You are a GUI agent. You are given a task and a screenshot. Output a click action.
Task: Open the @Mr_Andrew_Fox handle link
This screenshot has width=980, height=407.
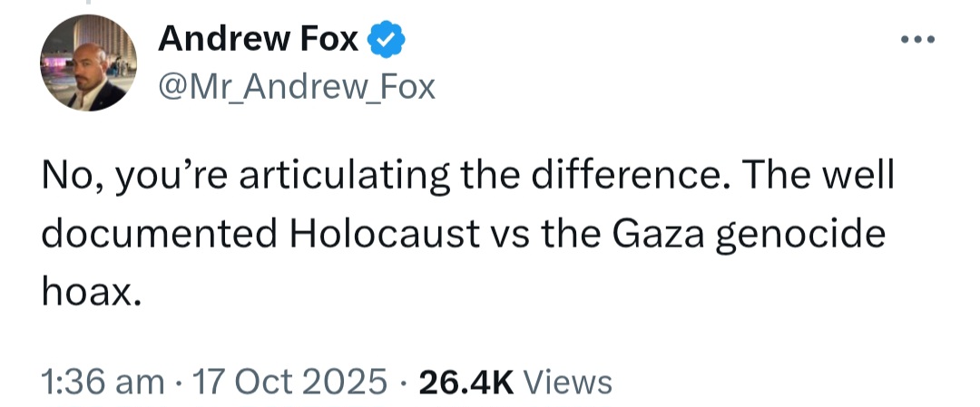296,87
